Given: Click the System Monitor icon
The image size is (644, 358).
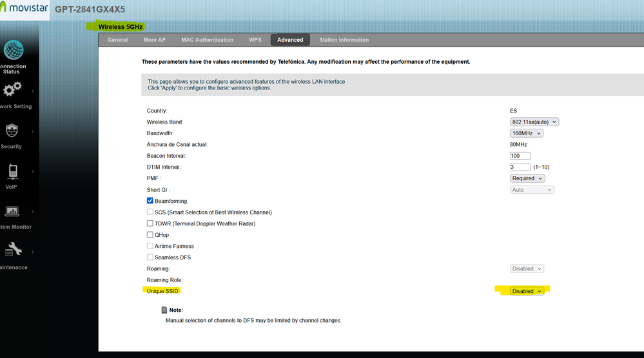Looking at the screenshot, I should pos(12,211).
